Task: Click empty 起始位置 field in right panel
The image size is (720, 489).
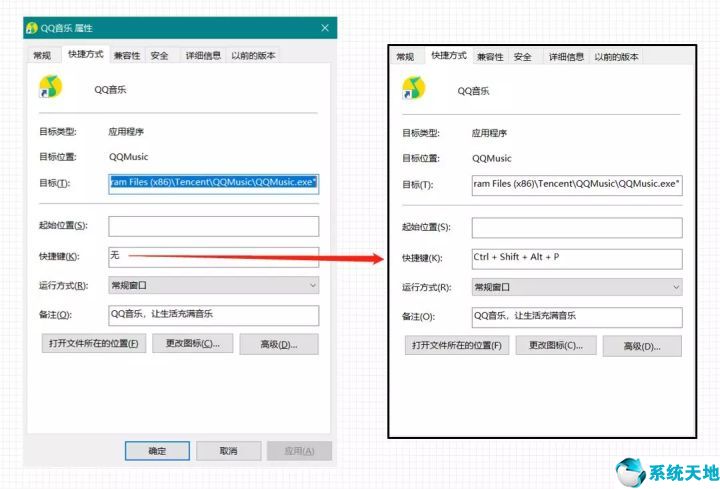Action: (x=577, y=228)
